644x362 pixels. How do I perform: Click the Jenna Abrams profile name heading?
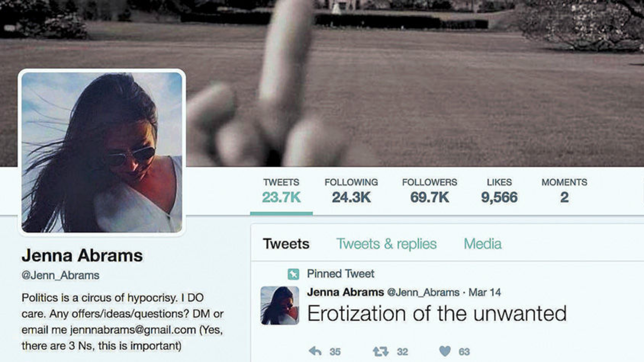click(82, 256)
